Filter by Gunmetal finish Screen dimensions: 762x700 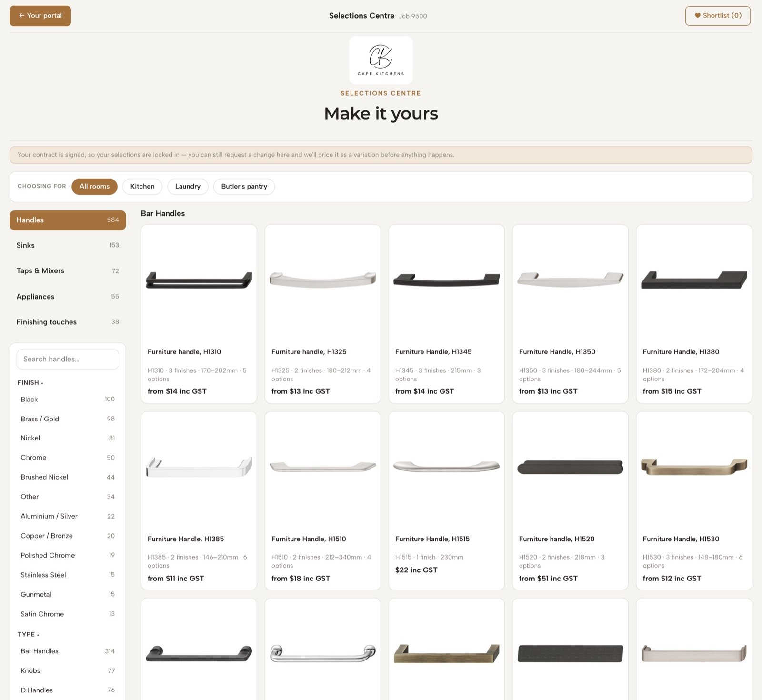[68, 594]
